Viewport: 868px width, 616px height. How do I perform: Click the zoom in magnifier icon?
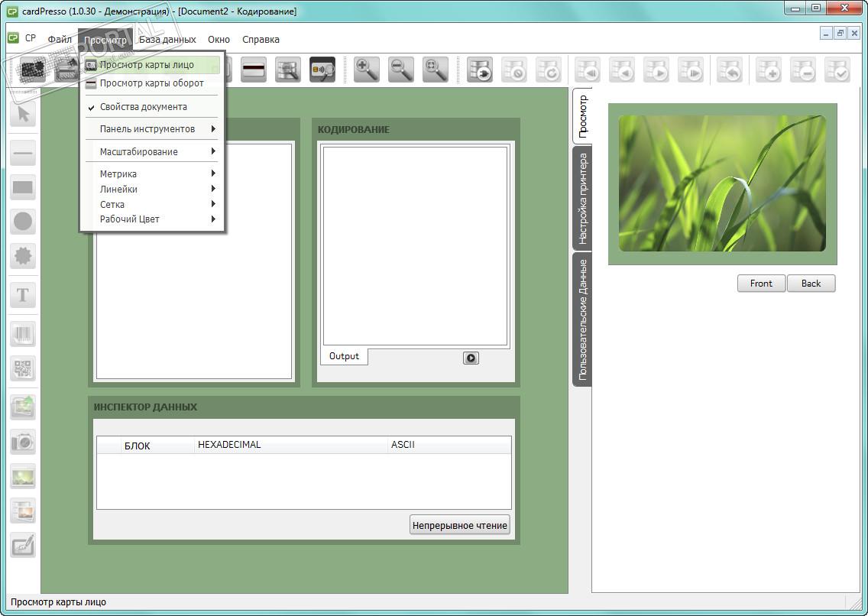click(x=367, y=70)
